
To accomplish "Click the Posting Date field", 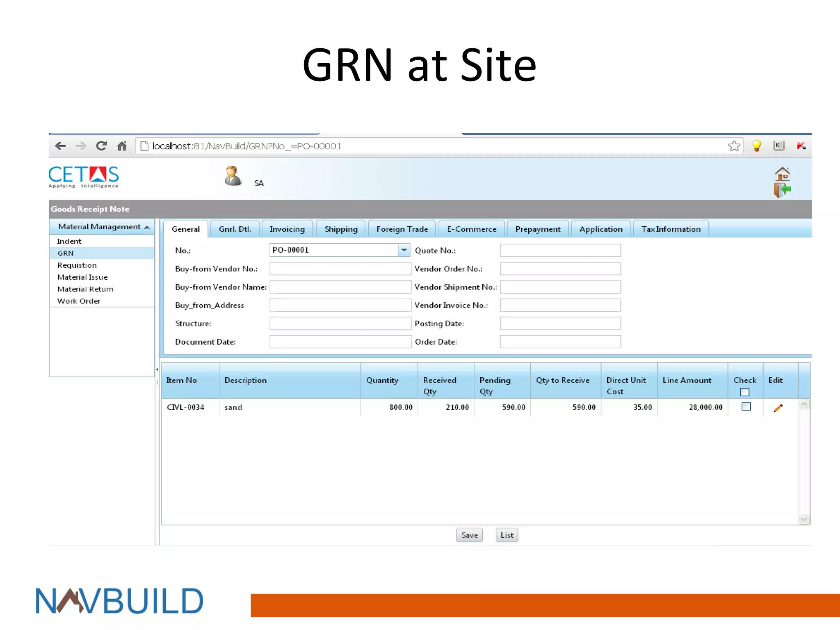I will pos(560,323).
